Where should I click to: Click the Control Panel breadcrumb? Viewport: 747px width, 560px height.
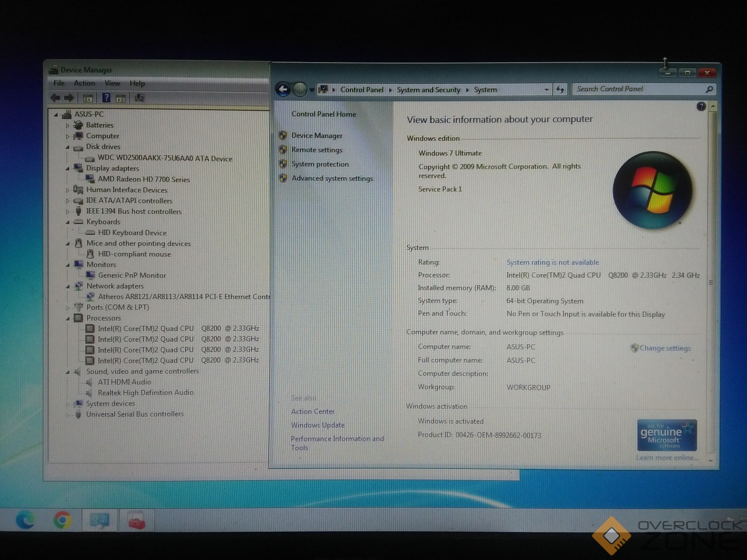coord(362,90)
